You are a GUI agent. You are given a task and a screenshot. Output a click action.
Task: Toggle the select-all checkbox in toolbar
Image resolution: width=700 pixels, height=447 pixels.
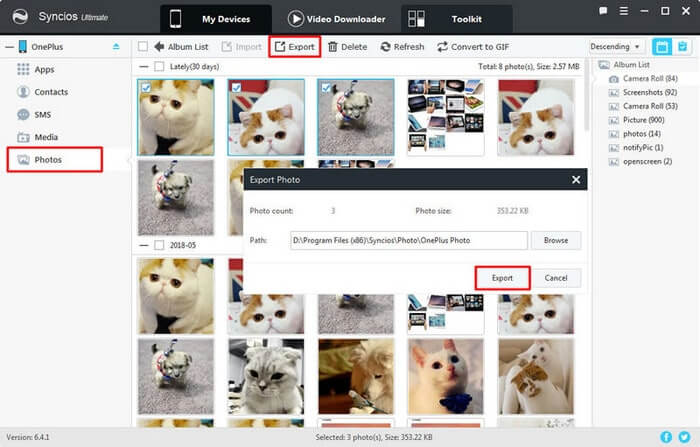tap(143, 46)
